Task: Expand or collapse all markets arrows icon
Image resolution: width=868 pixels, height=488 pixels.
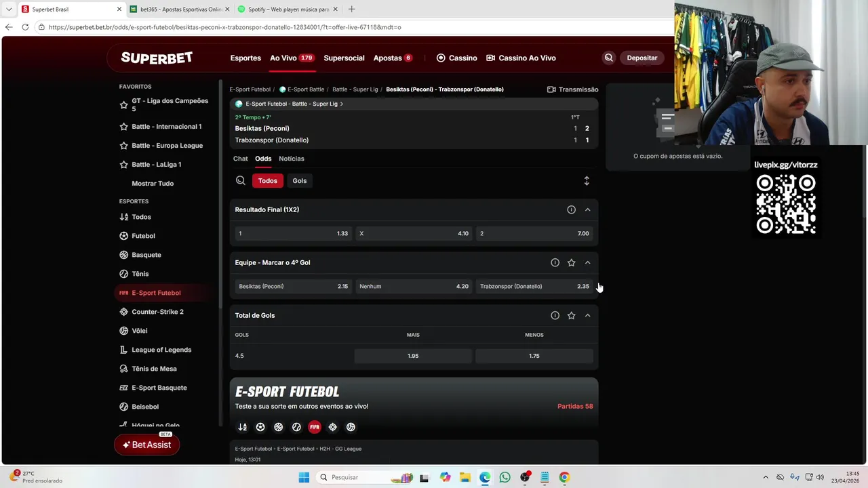Action: pyautogui.click(x=587, y=180)
